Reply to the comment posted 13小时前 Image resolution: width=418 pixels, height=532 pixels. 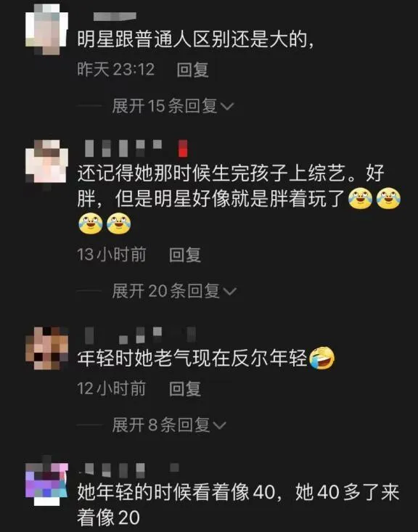pyautogui.click(x=185, y=255)
